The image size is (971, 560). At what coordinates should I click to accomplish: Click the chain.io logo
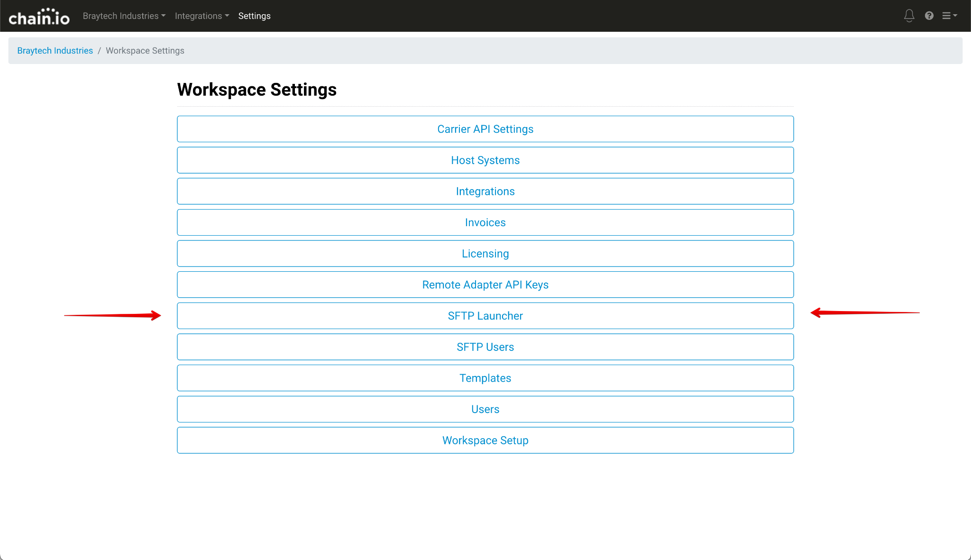pyautogui.click(x=39, y=16)
